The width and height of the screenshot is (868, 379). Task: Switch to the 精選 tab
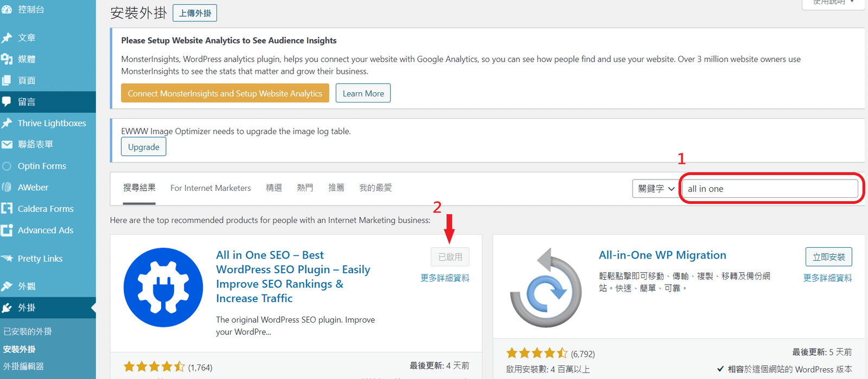(274, 188)
